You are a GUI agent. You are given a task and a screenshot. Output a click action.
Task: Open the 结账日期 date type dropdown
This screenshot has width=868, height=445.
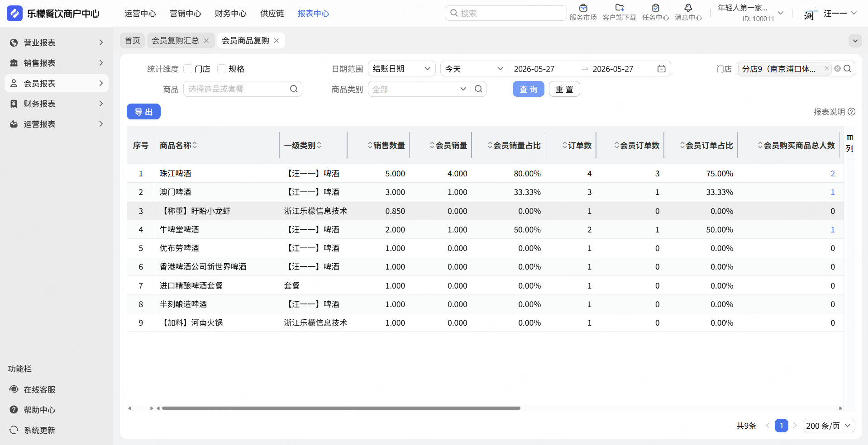(401, 69)
